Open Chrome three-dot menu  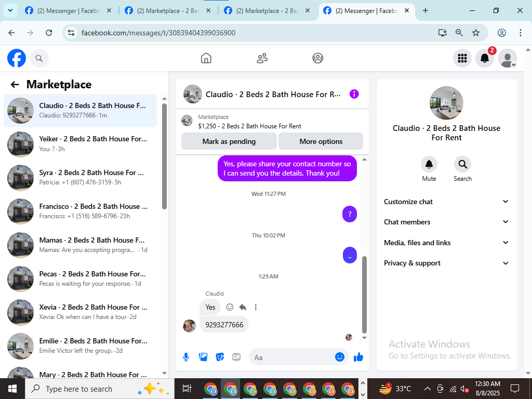tap(521, 33)
